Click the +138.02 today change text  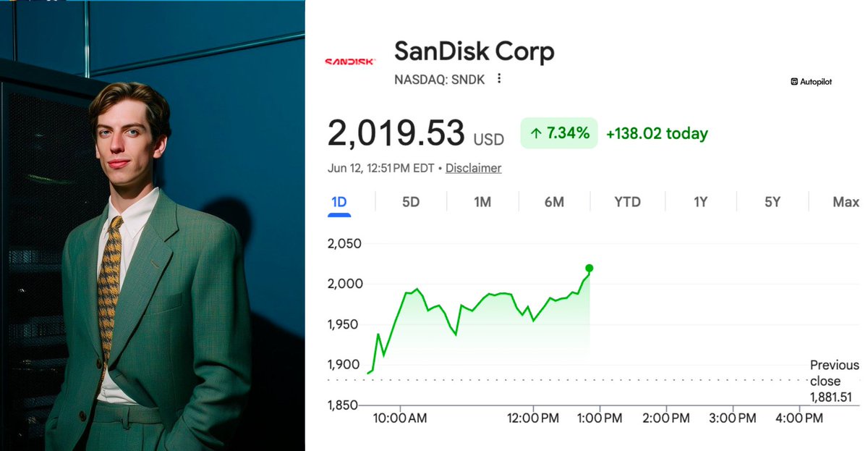(x=657, y=133)
